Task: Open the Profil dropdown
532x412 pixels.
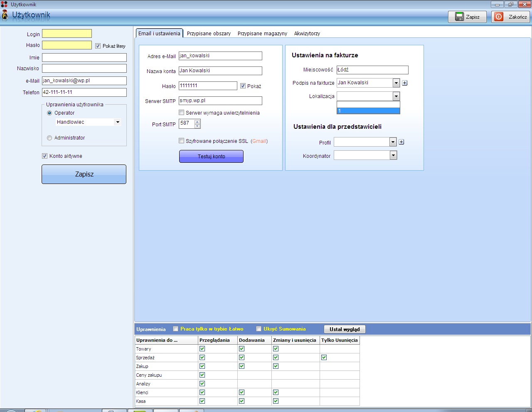Action: click(393, 142)
